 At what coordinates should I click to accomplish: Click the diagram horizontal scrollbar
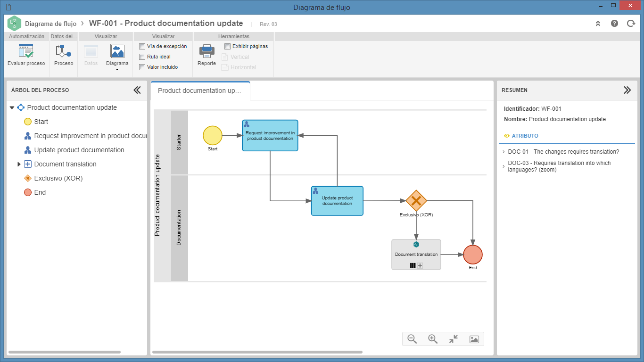click(257, 352)
